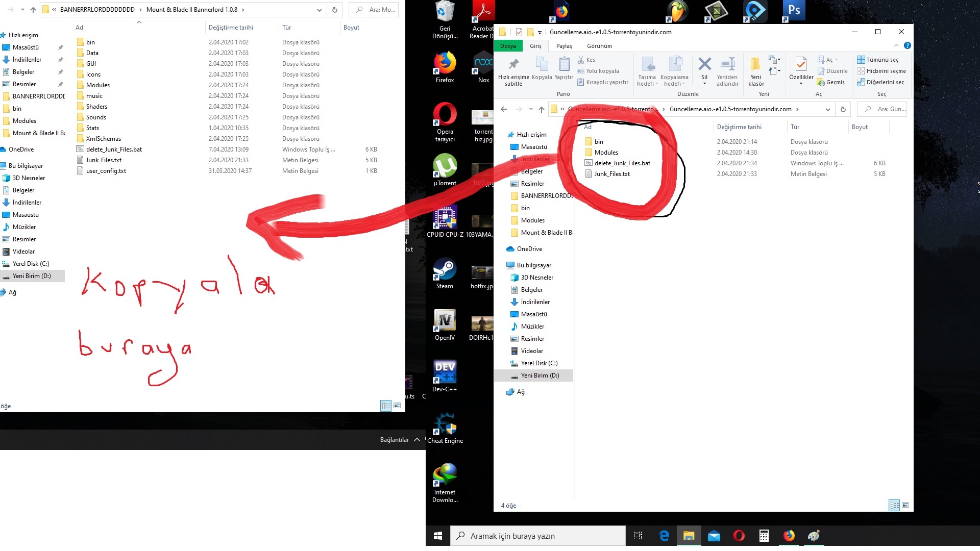Select the Shaders folder in Bannerlord window
The width and height of the screenshot is (980, 551).
(96, 107)
